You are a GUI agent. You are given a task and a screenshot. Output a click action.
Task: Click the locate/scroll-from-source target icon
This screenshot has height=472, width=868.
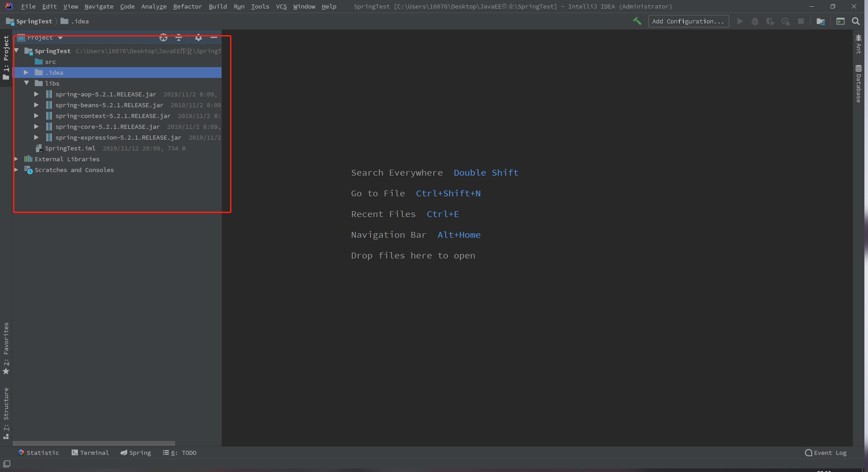[163, 38]
